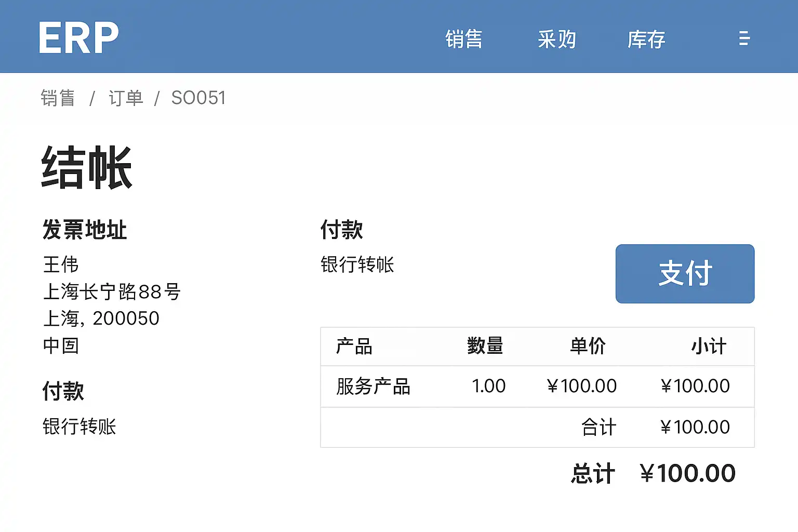Open the 销售 menu
This screenshot has height=532, width=798.
click(x=463, y=39)
